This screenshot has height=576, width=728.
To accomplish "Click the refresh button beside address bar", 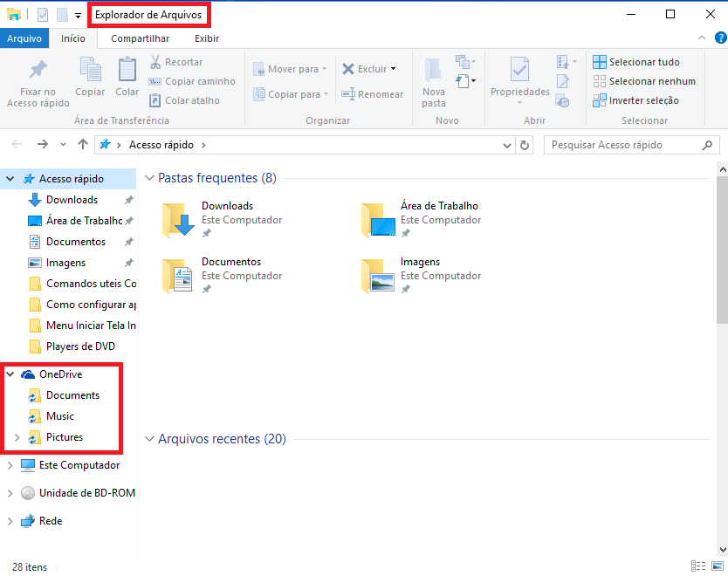I will (525, 145).
